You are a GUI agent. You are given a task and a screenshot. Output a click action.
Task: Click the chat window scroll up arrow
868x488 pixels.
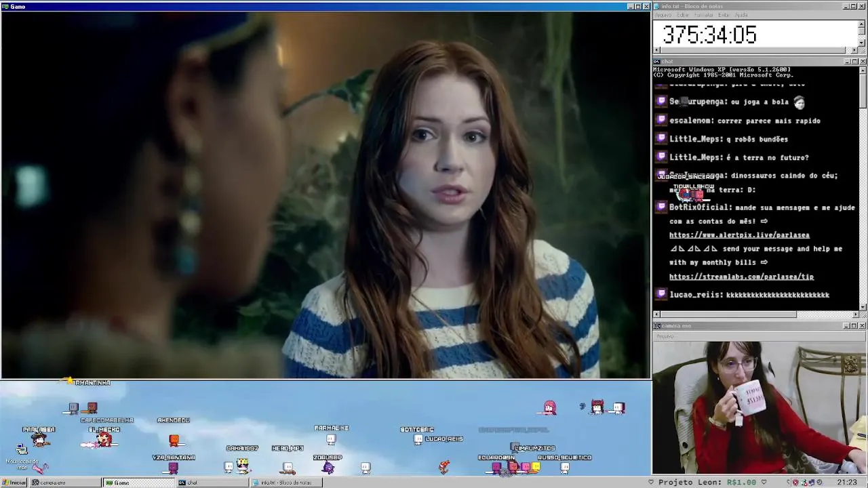click(863, 70)
